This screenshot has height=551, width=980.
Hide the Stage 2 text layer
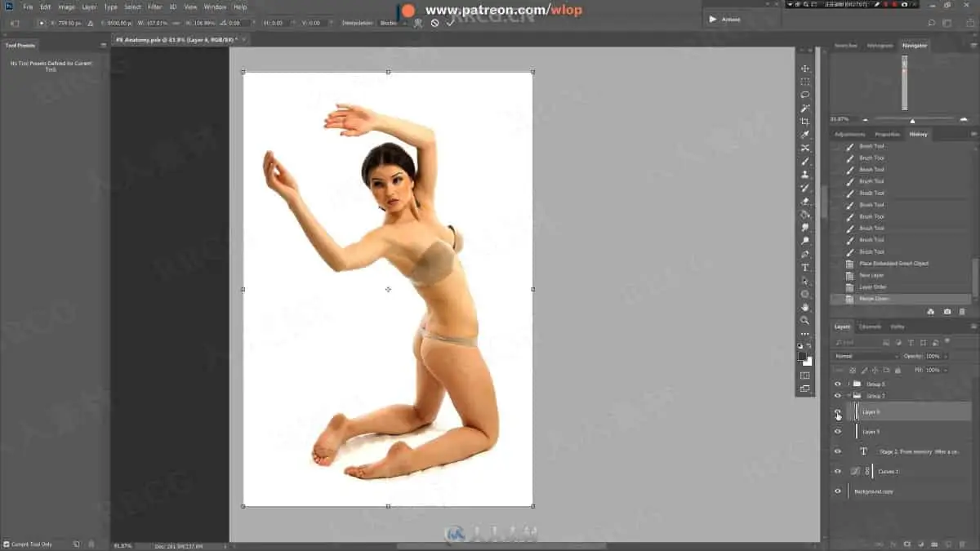837,451
